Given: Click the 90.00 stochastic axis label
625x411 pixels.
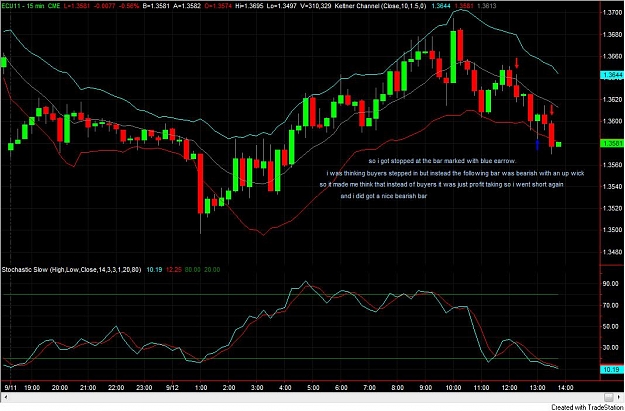Looking at the screenshot, I should click(x=610, y=284).
